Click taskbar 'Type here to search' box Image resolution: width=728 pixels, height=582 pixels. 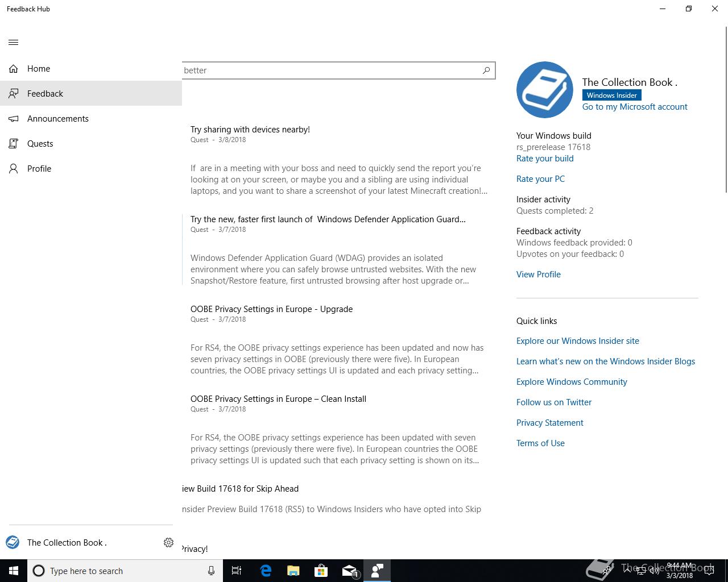125,571
